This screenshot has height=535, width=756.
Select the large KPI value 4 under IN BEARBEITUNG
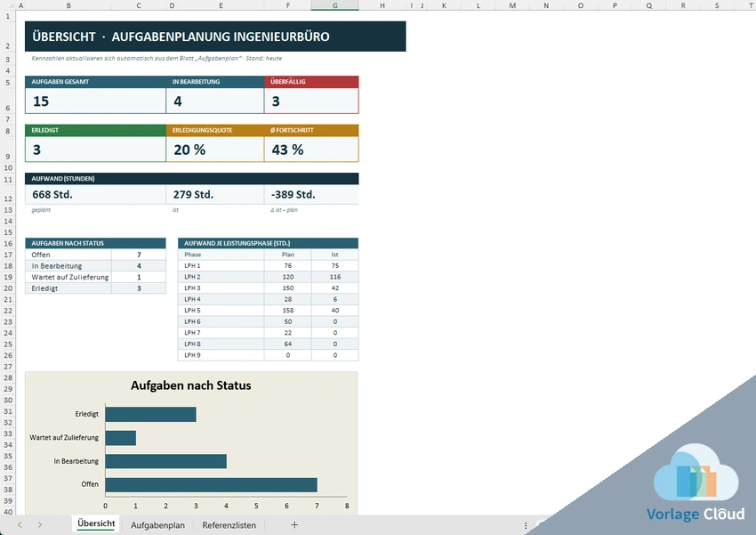[x=215, y=101]
